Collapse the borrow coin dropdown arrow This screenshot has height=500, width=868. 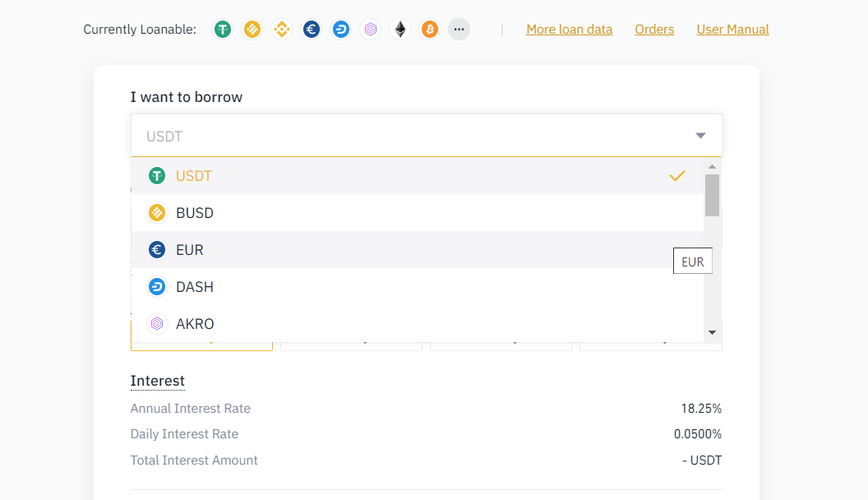pos(700,136)
